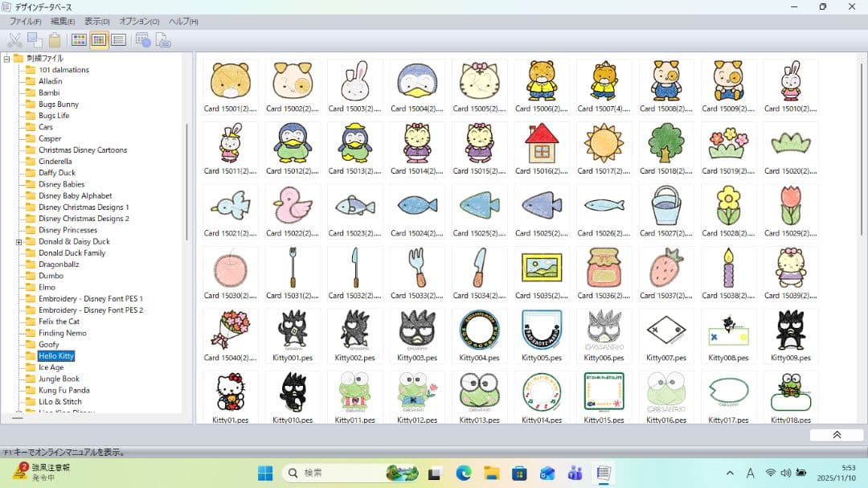Image resolution: width=868 pixels, height=488 pixels.
Task: Collapse the 刺繍ファイル root folder
Action: [7, 59]
